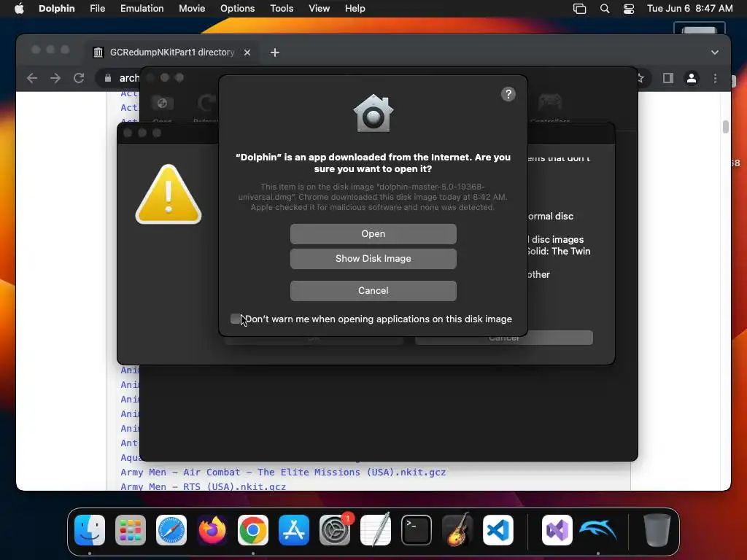The height and width of the screenshot is (560, 747).
Task: Open a new Chrome tab
Action: pyautogui.click(x=275, y=52)
